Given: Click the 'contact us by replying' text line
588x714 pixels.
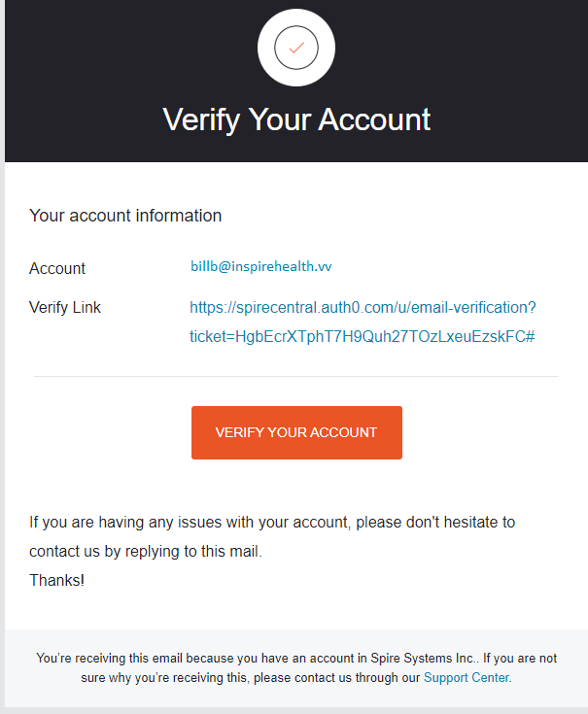Looking at the screenshot, I should coord(145,551).
